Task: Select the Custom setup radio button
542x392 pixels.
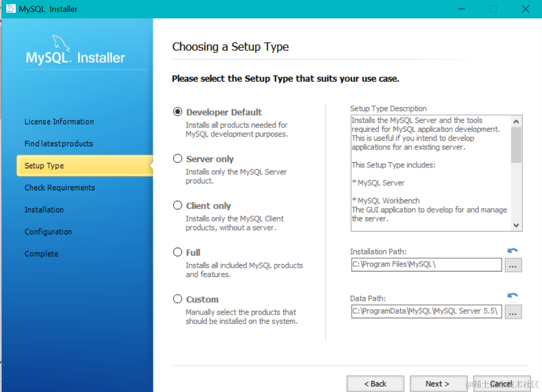Action: click(177, 298)
